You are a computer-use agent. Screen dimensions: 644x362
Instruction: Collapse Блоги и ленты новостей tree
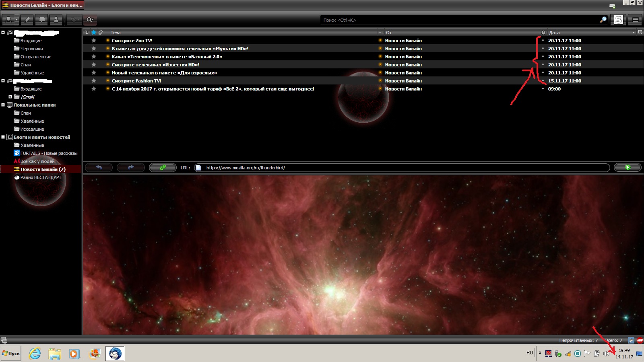[3, 137]
